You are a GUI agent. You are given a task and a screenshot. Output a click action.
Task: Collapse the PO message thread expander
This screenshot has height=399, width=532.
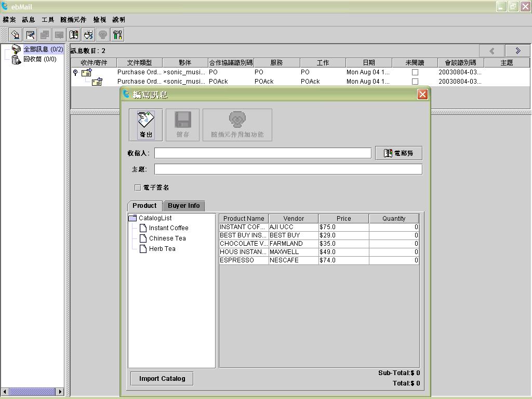click(x=75, y=72)
